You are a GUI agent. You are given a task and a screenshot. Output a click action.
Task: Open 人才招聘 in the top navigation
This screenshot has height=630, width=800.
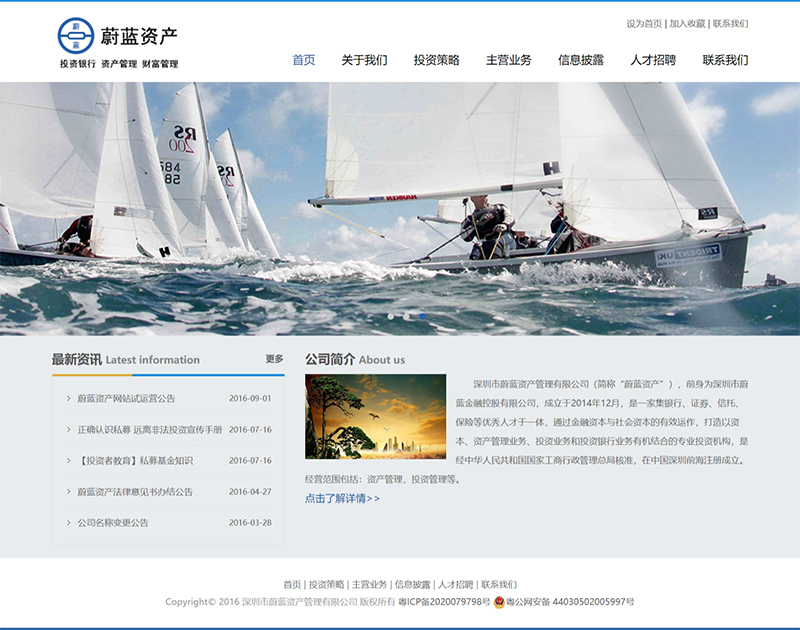(652, 60)
